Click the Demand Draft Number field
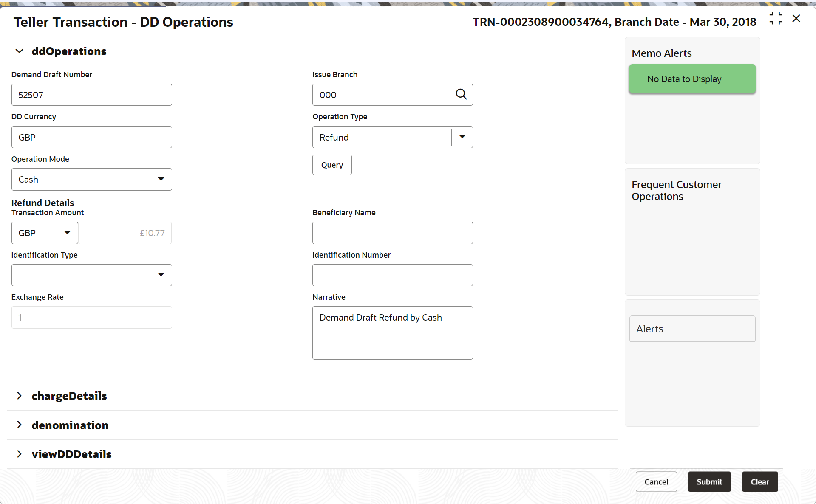Viewport: 816px width, 504px height. pos(91,95)
